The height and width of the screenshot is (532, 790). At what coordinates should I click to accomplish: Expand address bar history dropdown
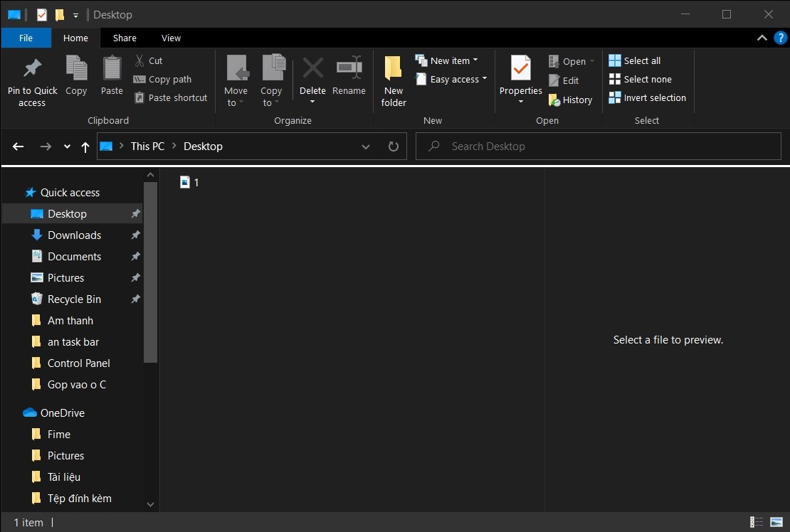(366, 147)
